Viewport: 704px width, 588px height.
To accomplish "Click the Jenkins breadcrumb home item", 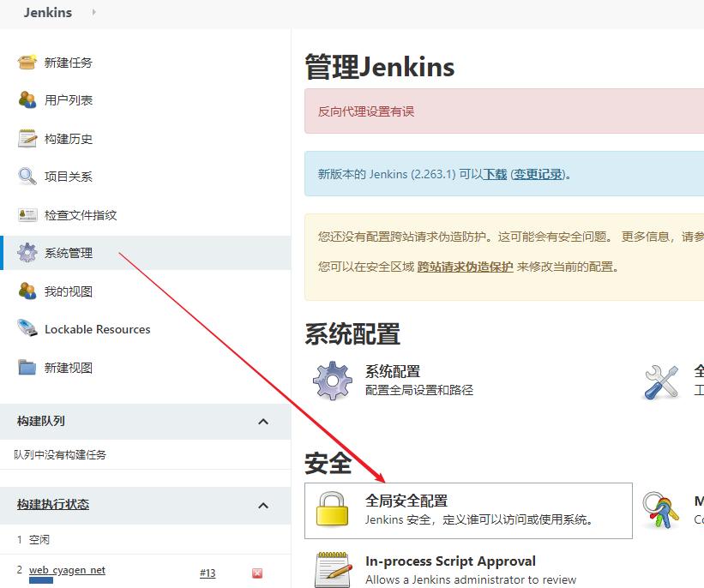I will coord(48,13).
